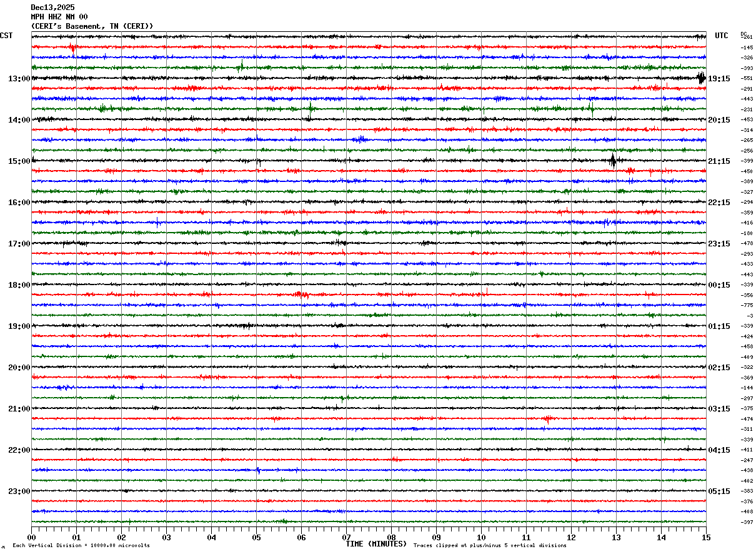Click the '22:15' UTC time label
756x554 pixels.
tap(719, 203)
